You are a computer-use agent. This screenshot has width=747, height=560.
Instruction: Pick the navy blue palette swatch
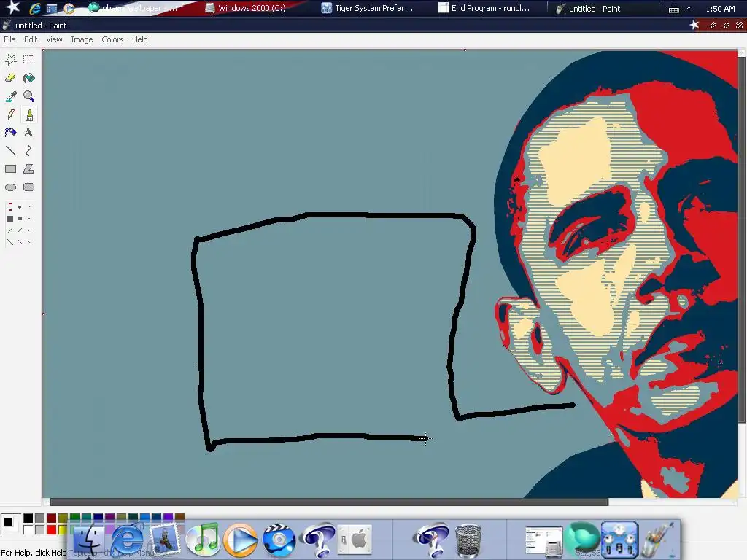[x=98, y=517]
